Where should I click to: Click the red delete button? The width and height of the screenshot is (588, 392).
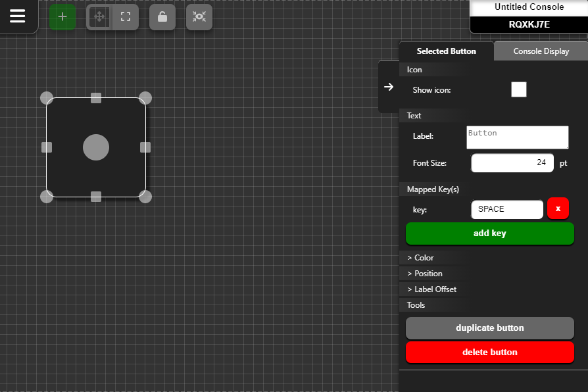pyautogui.click(x=490, y=353)
